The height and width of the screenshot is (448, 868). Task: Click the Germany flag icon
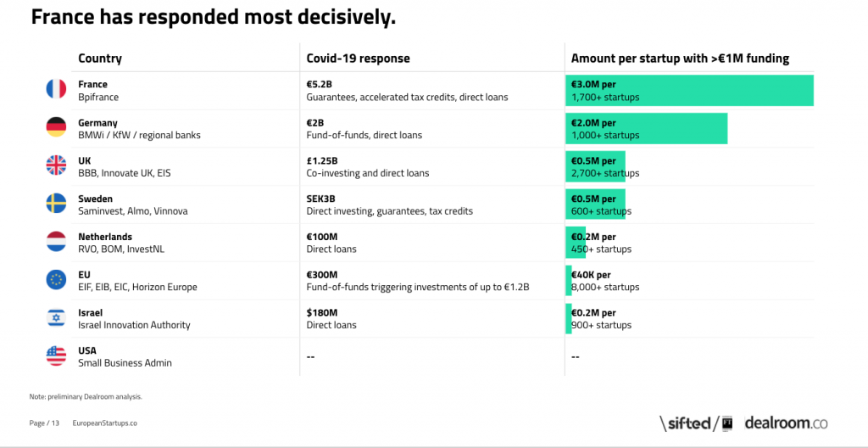coord(56,127)
